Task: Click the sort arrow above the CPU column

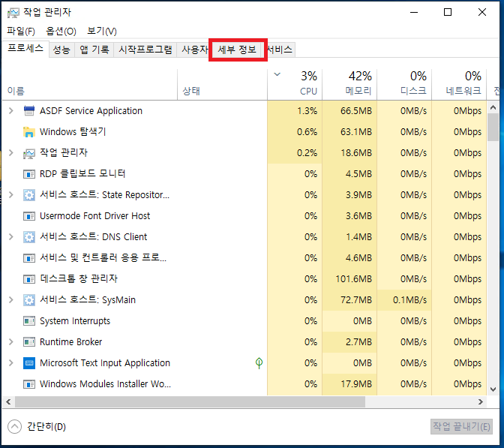Action: point(277,74)
